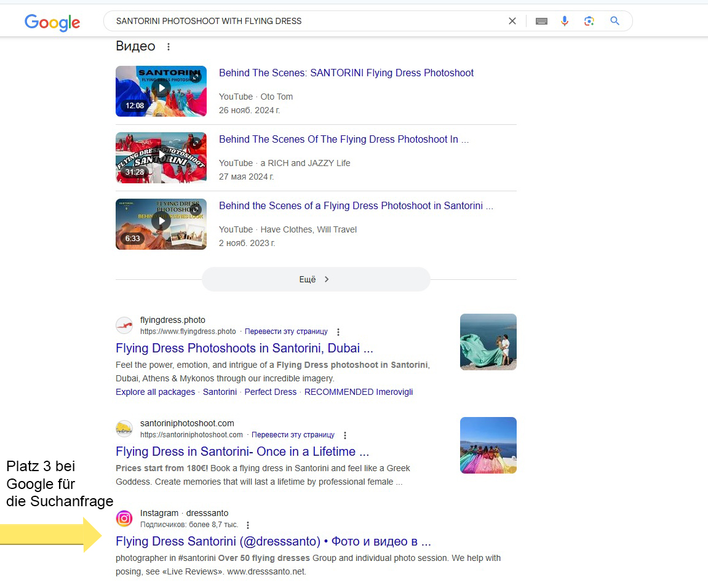Open 'Flying Dress Santorini (@dresssanto)' result title

click(x=273, y=541)
